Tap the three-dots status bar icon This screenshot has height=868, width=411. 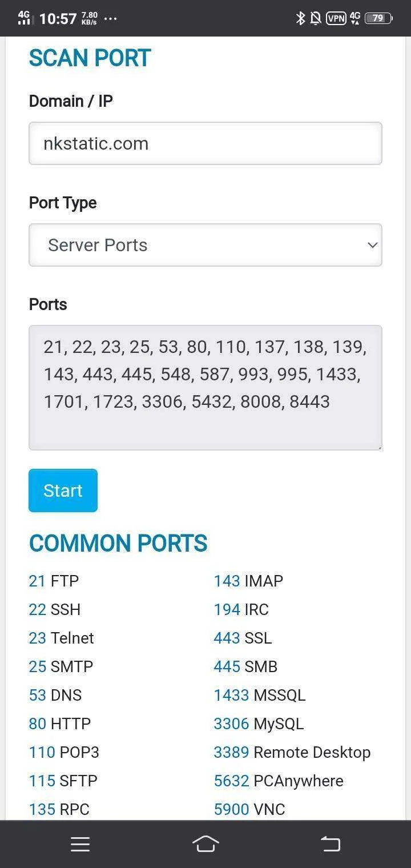click(x=110, y=18)
